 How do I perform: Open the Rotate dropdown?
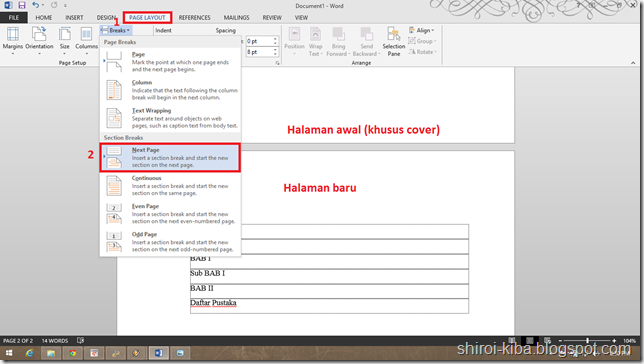click(x=422, y=52)
